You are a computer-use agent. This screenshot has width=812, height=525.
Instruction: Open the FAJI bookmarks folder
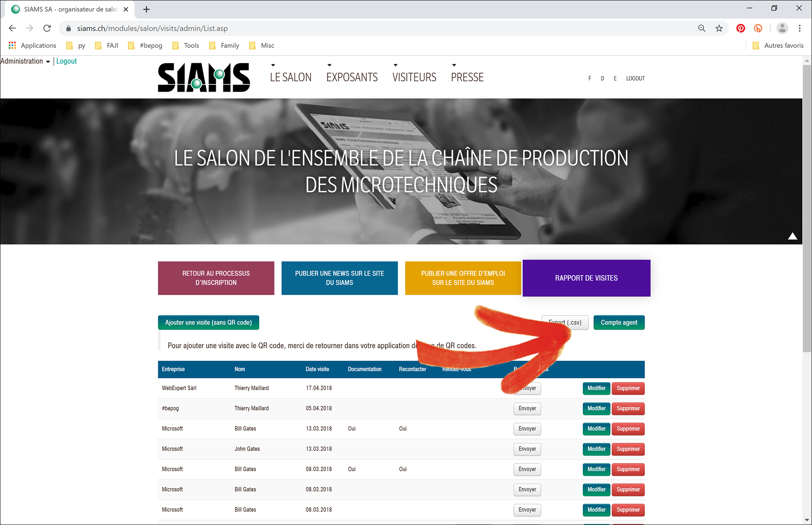[x=106, y=45]
